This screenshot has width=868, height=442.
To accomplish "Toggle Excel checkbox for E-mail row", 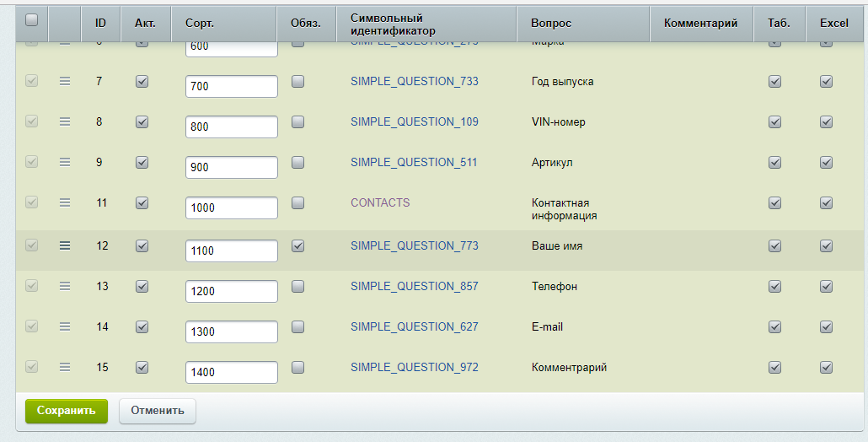I will [x=826, y=327].
